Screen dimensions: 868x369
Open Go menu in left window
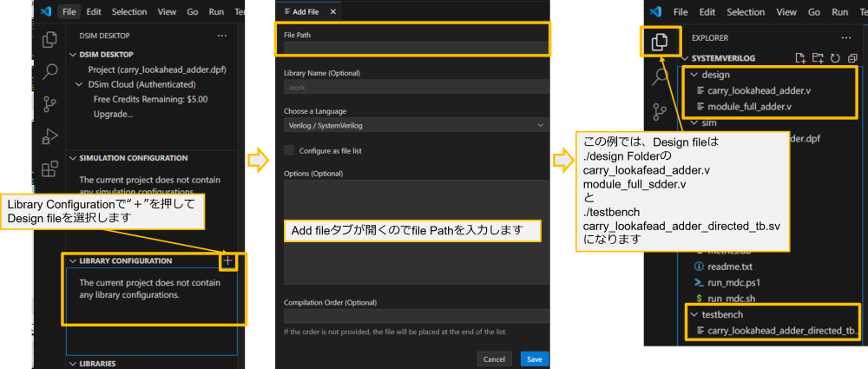click(x=194, y=11)
